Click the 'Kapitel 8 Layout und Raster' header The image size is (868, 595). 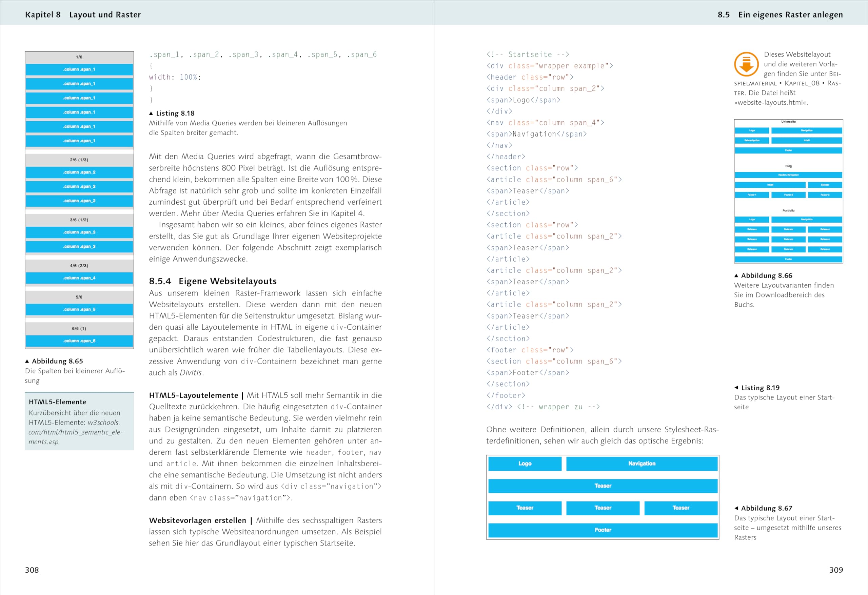click(x=83, y=15)
